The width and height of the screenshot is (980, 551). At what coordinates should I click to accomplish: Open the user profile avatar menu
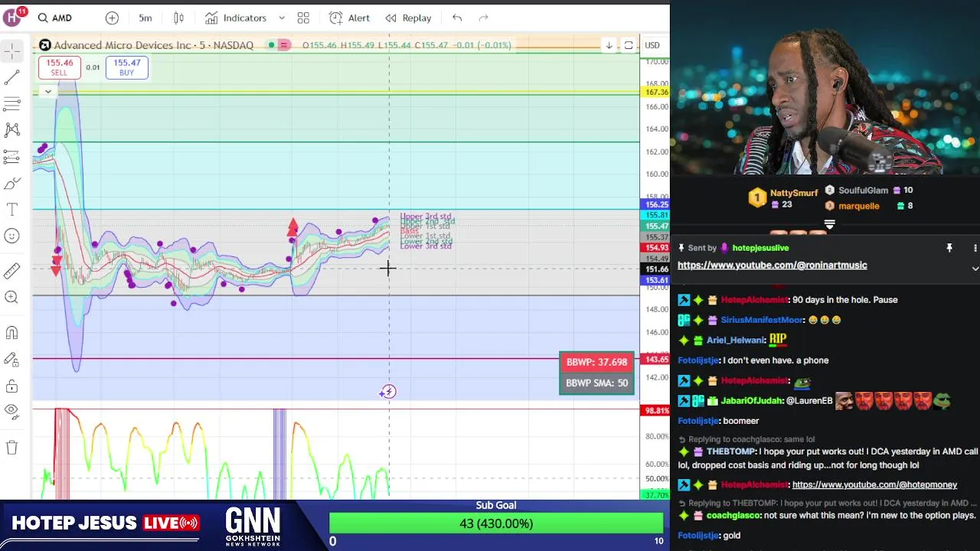[x=12, y=17]
